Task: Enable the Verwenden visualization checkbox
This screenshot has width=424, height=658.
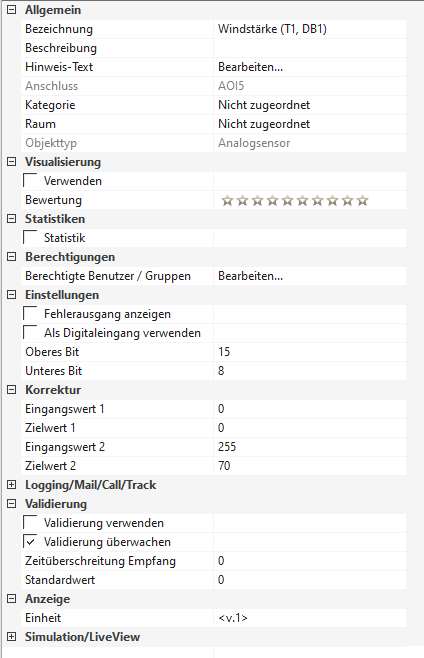Action: [30, 180]
